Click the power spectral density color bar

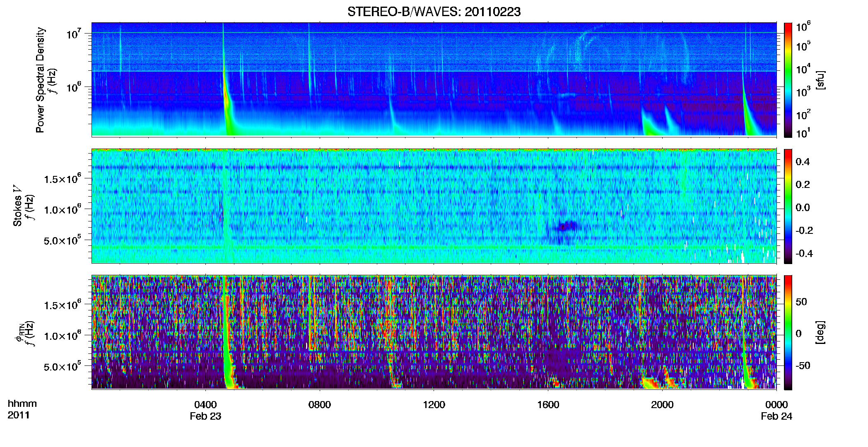pos(788,79)
